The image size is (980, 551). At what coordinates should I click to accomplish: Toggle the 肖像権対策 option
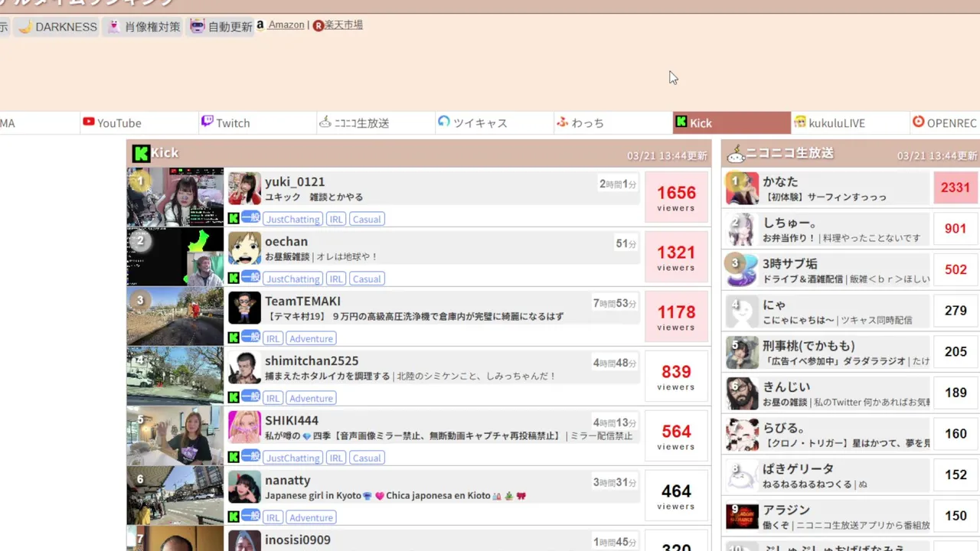tap(143, 27)
